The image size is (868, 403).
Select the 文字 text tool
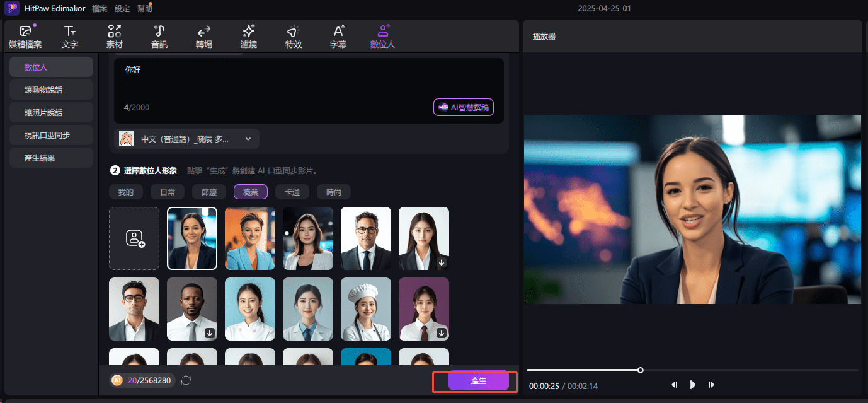pyautogui.click(x=69, y=36)
